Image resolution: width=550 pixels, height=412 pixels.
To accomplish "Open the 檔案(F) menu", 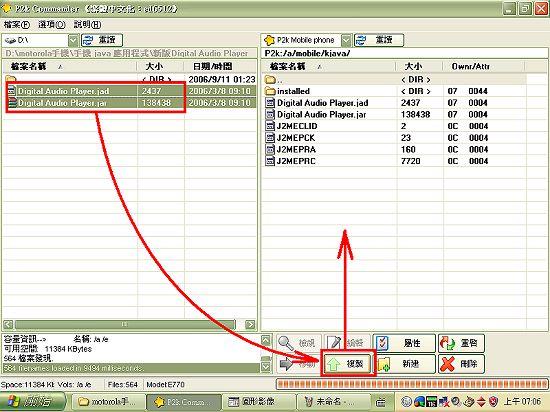I will 17,25.
